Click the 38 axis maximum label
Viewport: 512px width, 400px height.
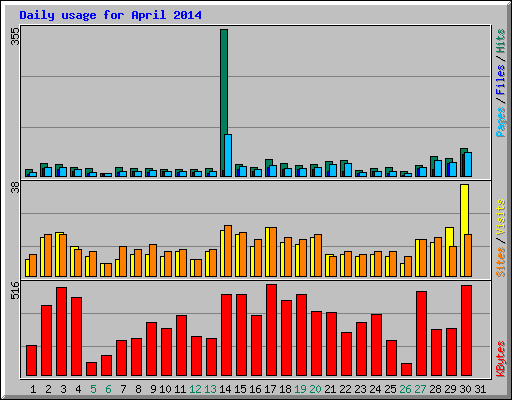click(x=15, y=188)
